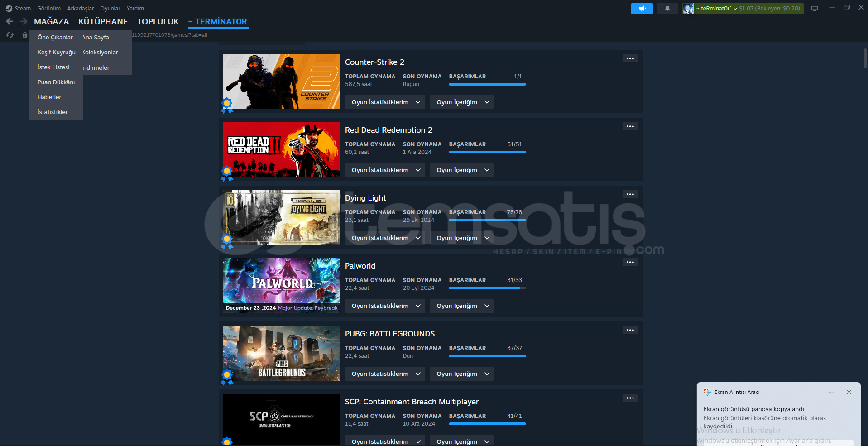Open Snipping Tool notification options dots

click(831, 392)
